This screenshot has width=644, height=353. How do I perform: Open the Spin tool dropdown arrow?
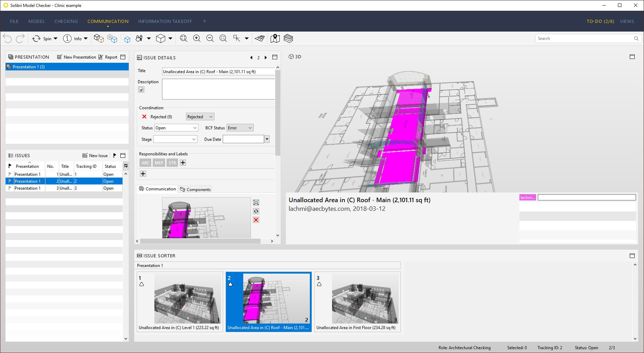coord(56,38)
